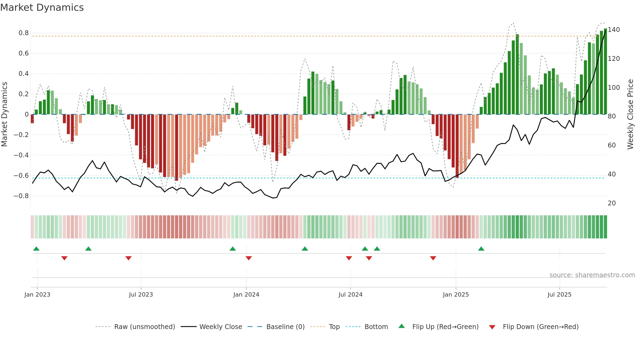Click the 'Weekly Close Price' right axis title
Image resolution: width=644 pixels, height=362 pixels.
pyautogui.click(x=630, y=114)
